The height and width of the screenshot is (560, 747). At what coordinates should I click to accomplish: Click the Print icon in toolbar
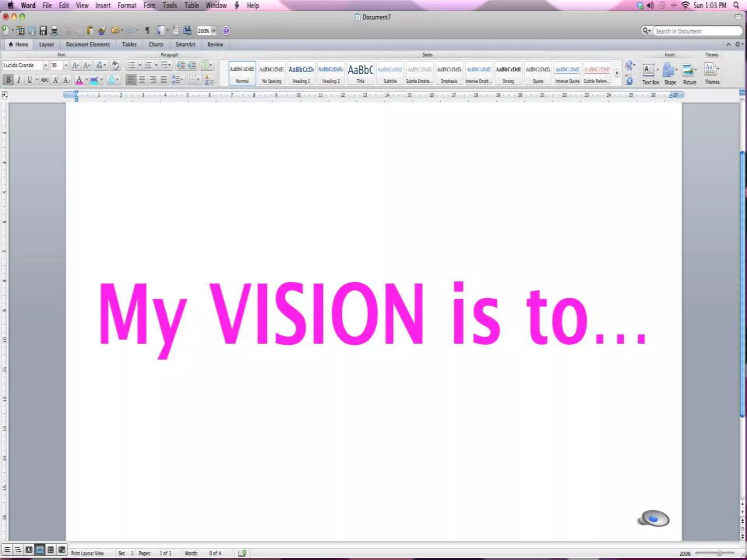[x=54, y=31]
